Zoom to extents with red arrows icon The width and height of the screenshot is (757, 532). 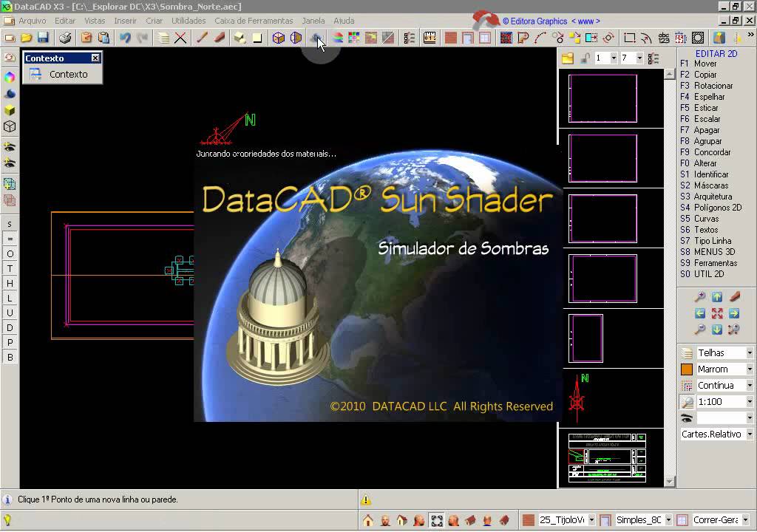click(717, 313)
